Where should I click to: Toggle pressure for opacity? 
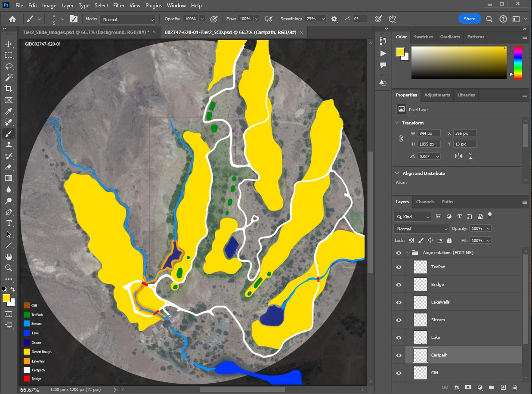click(214, 19)
